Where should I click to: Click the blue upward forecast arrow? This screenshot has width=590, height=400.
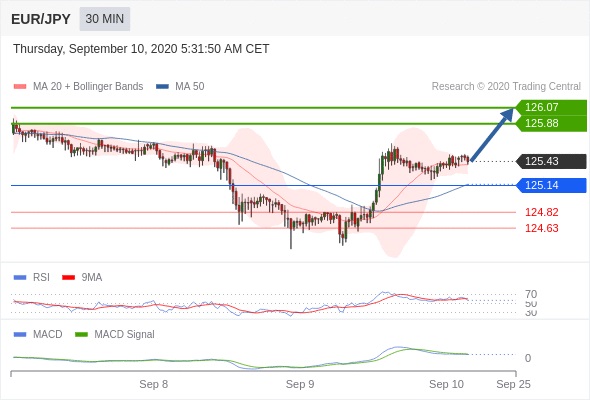click(x=491, y=135)
